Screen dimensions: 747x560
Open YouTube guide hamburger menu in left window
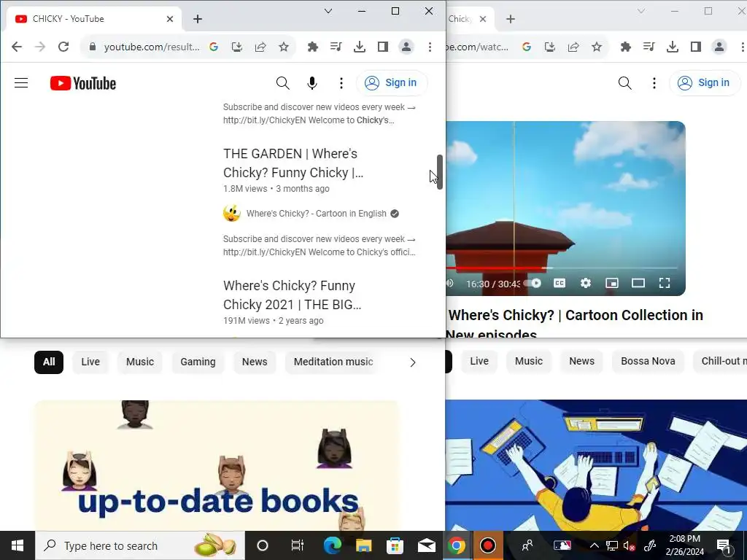point(21,83)
